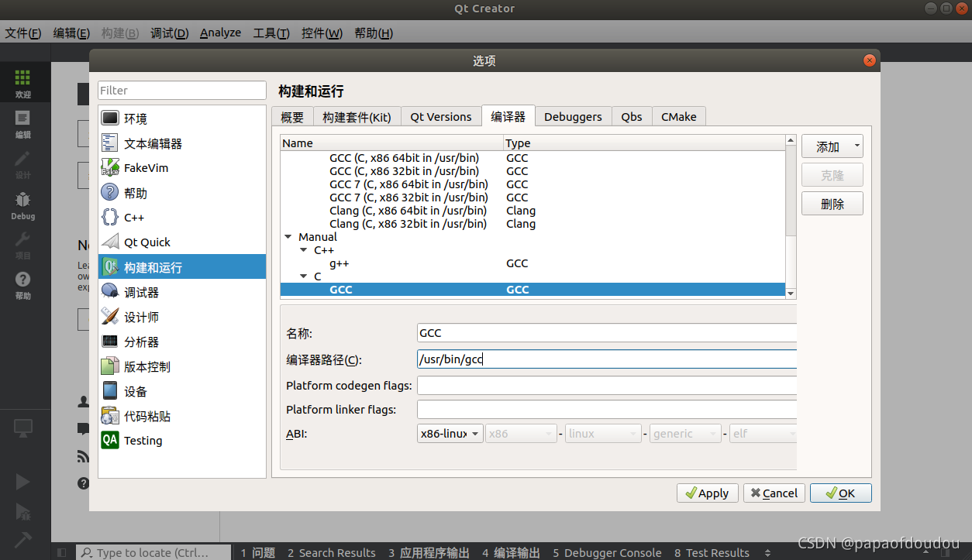
Task: Select Build & Run (构建和运行) category
Action: 182,267
